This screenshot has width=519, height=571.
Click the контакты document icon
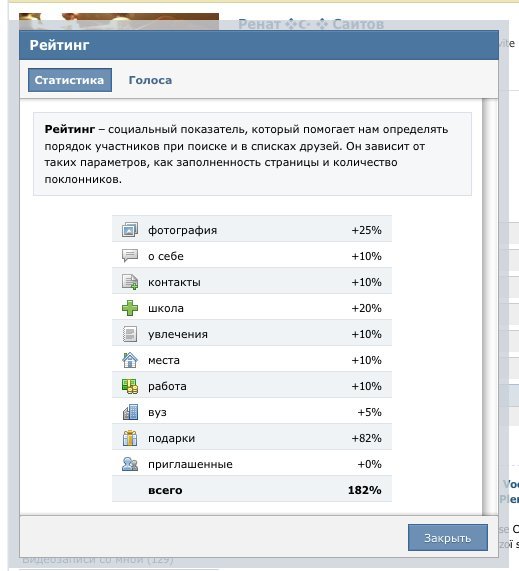pos(130,282)
